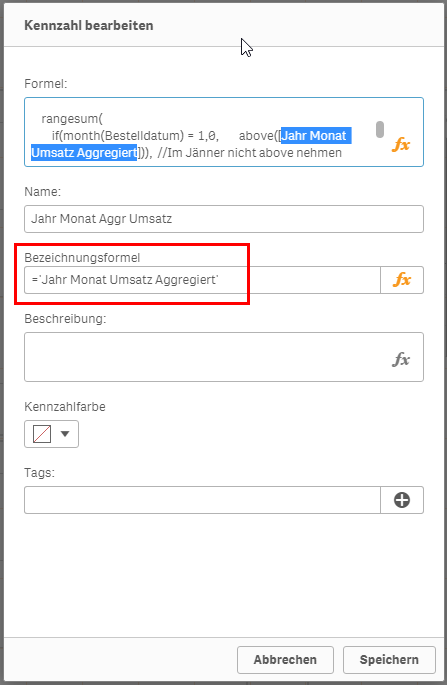Screen dimensions: 447x685
Task: Open expression editor for Bezeichnungsformel
Action: [x=402, y=280]
